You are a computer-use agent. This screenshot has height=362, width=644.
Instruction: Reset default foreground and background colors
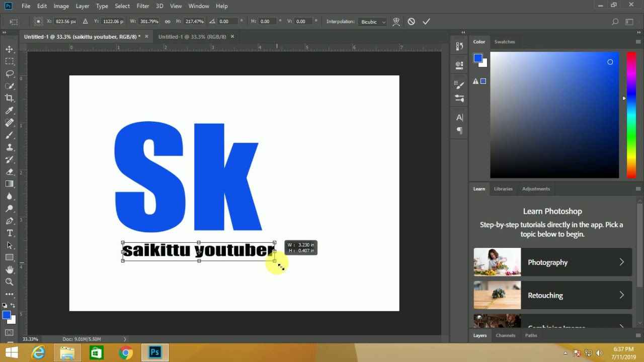5,305
